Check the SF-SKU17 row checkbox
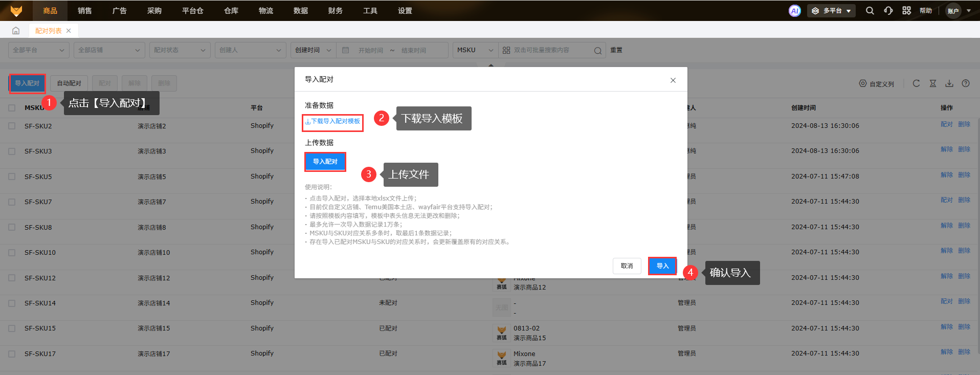 click(x=12, y=354)
